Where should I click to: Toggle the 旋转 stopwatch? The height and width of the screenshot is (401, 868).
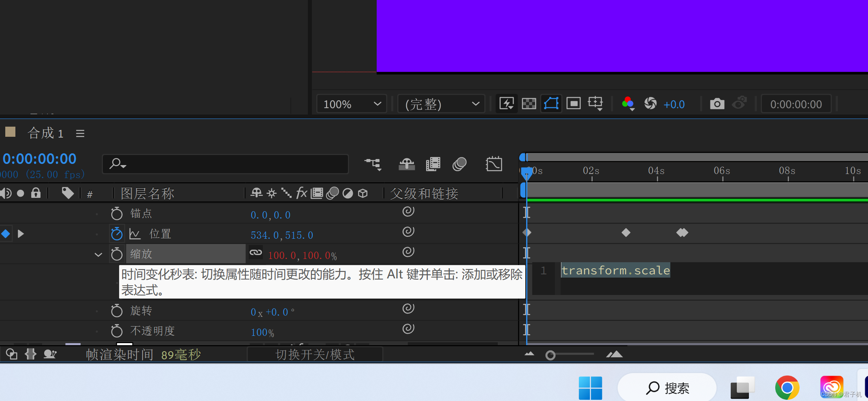click(117, 310)
